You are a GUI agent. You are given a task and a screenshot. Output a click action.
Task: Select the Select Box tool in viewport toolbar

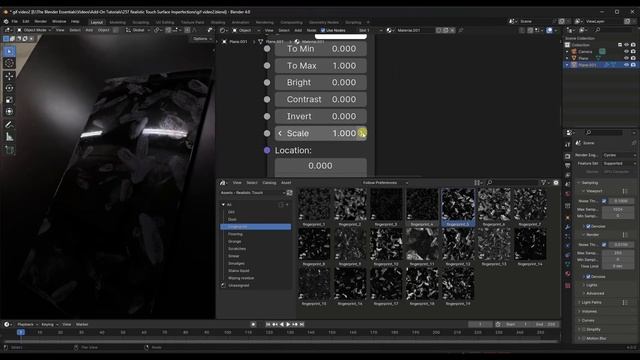[x=9, y=51]
